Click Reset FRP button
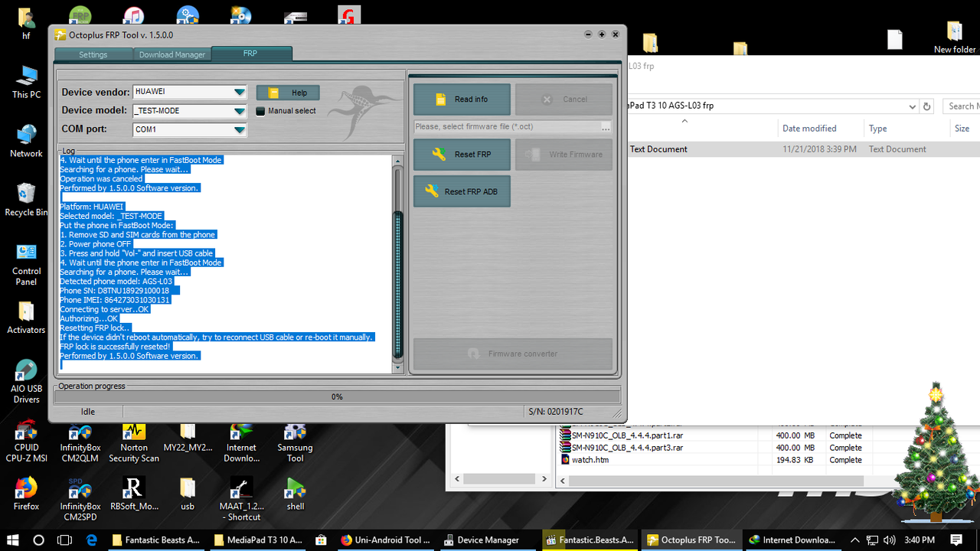Viewport: 980px width, 551px height. coord(462,155)
